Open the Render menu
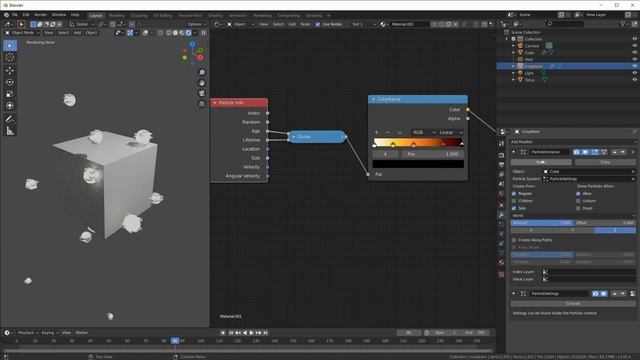 pos(40,15)
